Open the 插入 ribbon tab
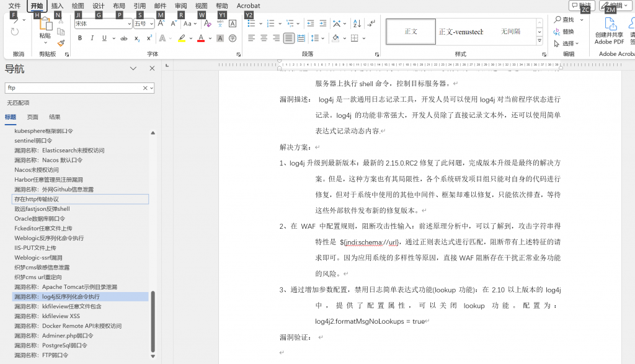 click(57, 6)
